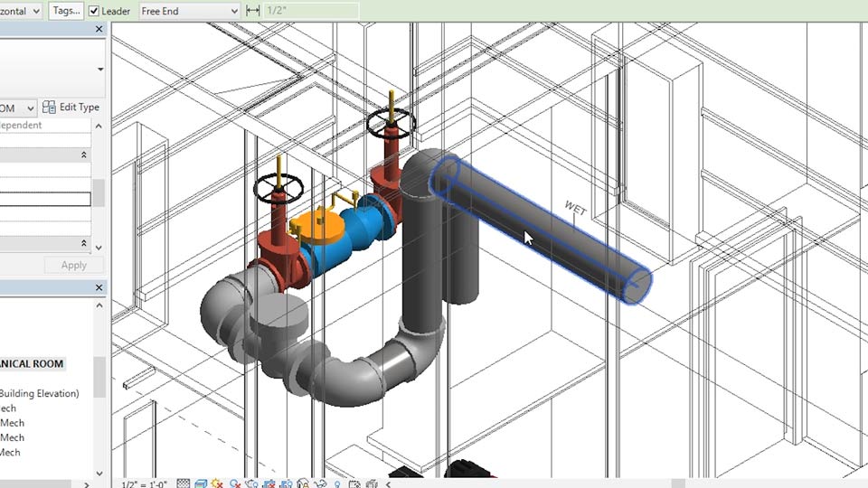Uncheck the Leader checkbox
868x488 pixels.
(x=95, y=11)
